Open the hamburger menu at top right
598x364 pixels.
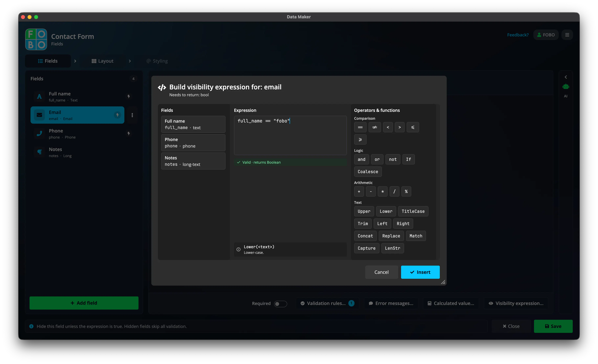click(x=567, y=35)
